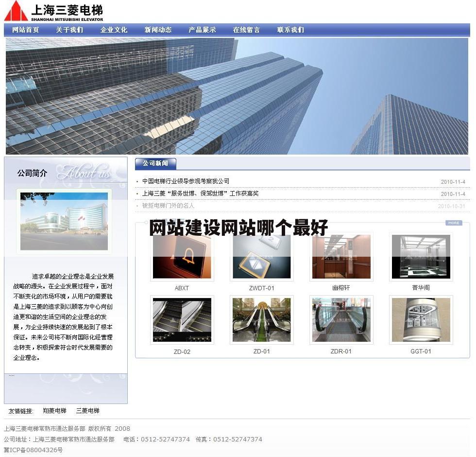This screenshot has width=476, height=457.
Task: Select the 公司新闻 news panel tab
Action: [x=155, y=164]
